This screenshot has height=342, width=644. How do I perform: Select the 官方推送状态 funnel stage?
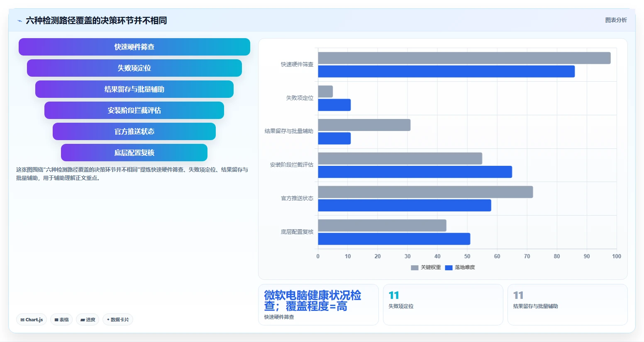[x=134, y=131]
